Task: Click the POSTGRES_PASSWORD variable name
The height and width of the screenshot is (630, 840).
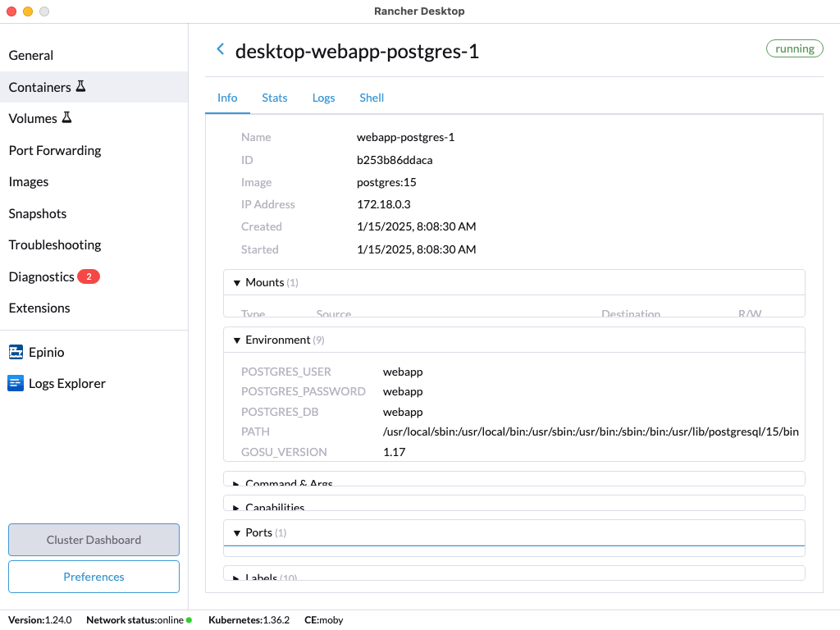Action: pyautogui.click(x=304, y=391)
